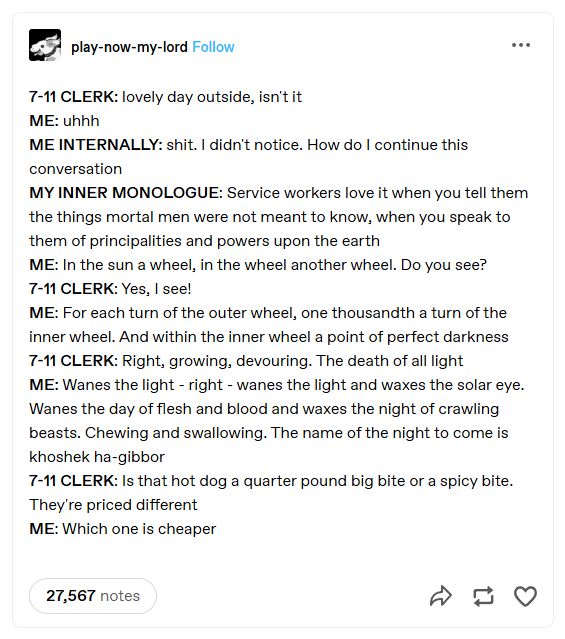Click the words 'khoshek ha-gibbor'

tap(97, 457)
